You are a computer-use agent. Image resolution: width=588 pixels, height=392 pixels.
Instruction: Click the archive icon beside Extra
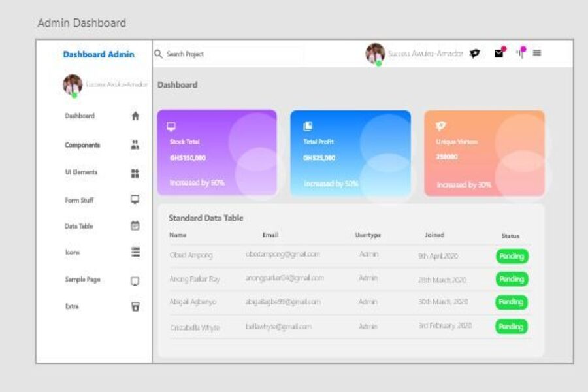click(x=135, y=306)
